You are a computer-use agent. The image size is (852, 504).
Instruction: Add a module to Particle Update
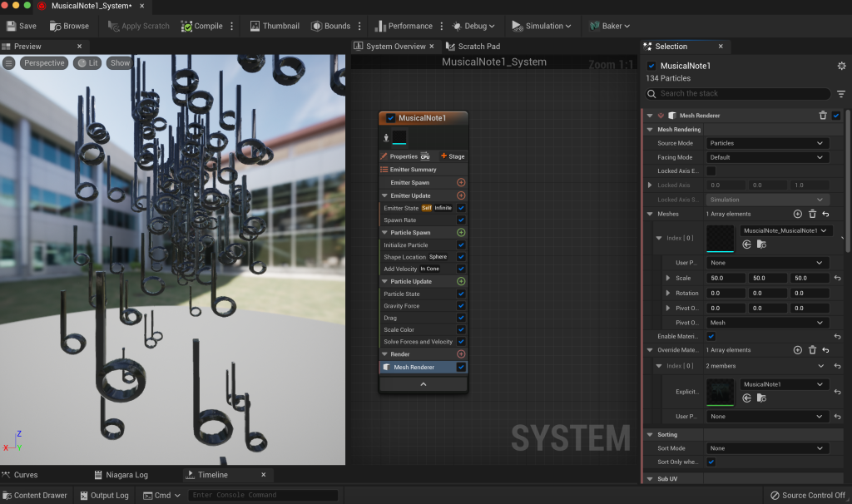click(x=461, y=282)
